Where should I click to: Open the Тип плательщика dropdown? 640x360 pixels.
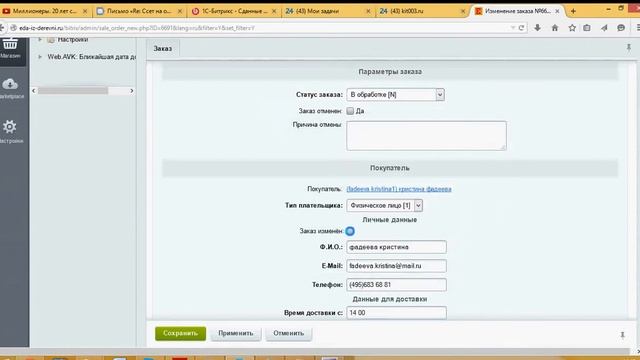pyautogui.click(x=384, y=205)
